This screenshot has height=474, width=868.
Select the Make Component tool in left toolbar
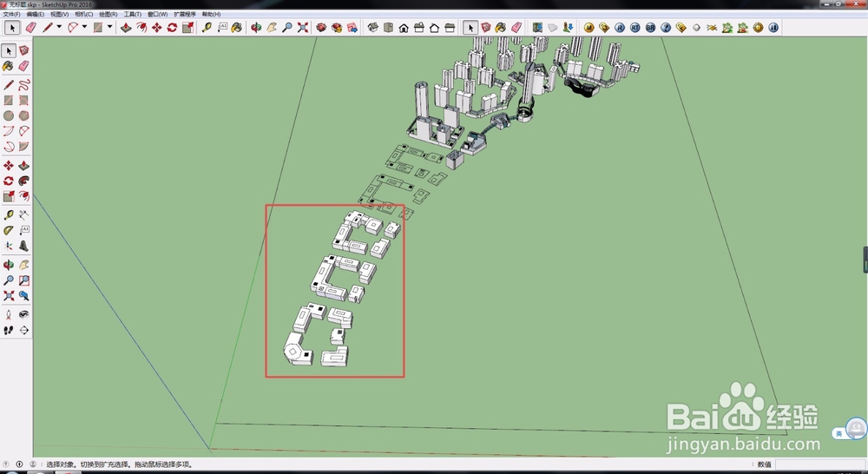(23, 51)
